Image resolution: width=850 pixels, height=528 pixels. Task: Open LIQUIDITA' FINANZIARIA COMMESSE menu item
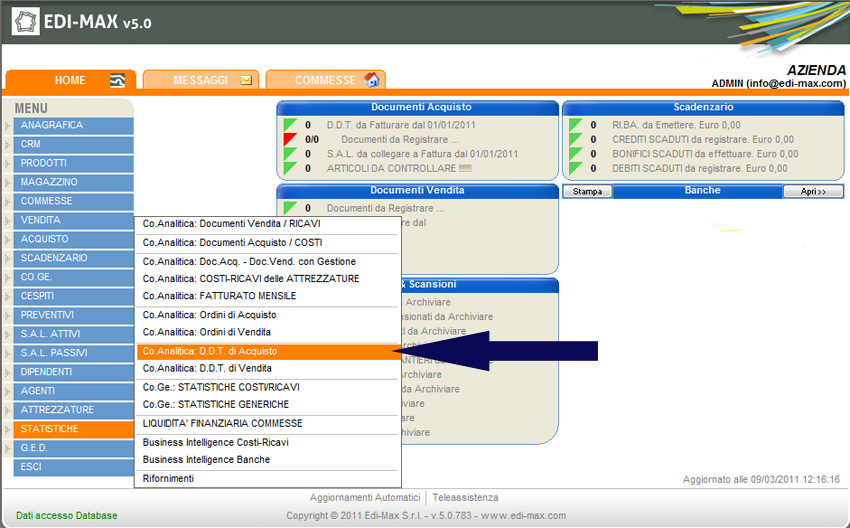(x=222, y=424)
